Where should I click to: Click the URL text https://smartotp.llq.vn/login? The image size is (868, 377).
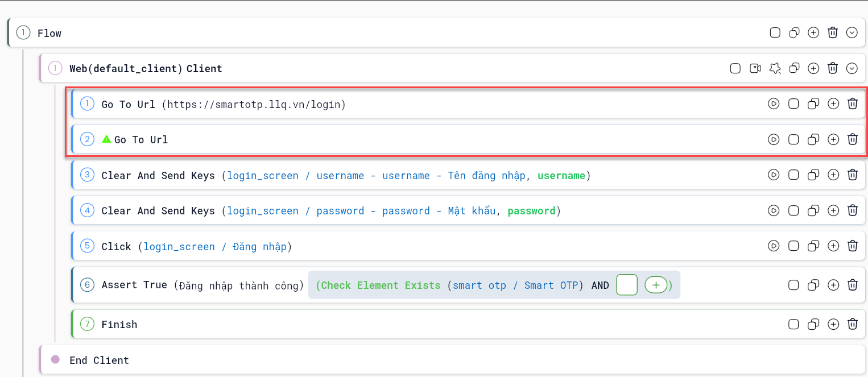(254, 105)
